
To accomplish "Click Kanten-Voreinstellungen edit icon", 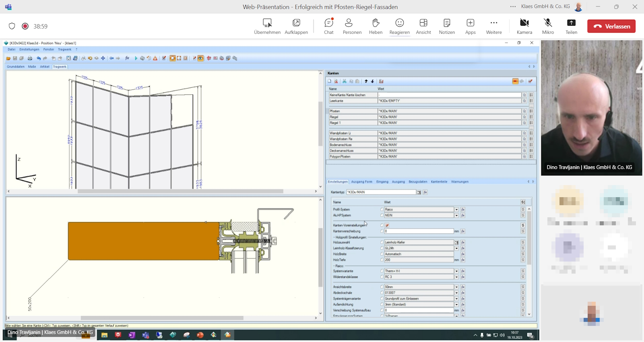I will pyautogui.click(x=387, y=225).
